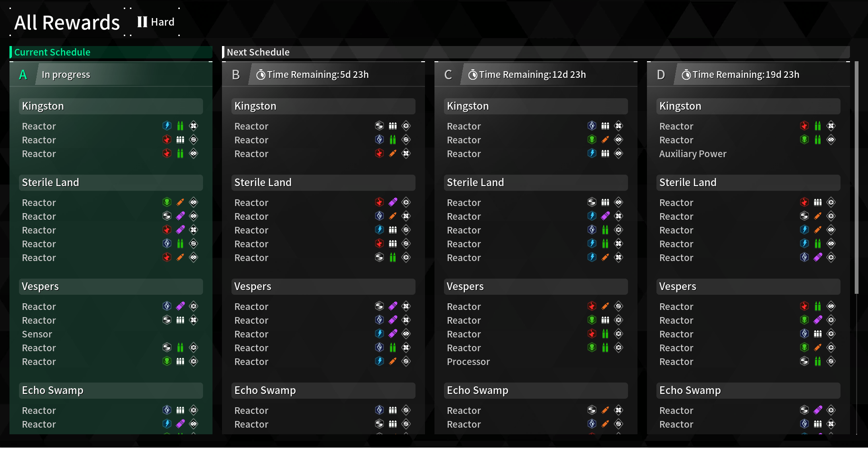Click the blue gem hexagon icon in Vespers section
The image size is (868, 449).
point(166,306)
